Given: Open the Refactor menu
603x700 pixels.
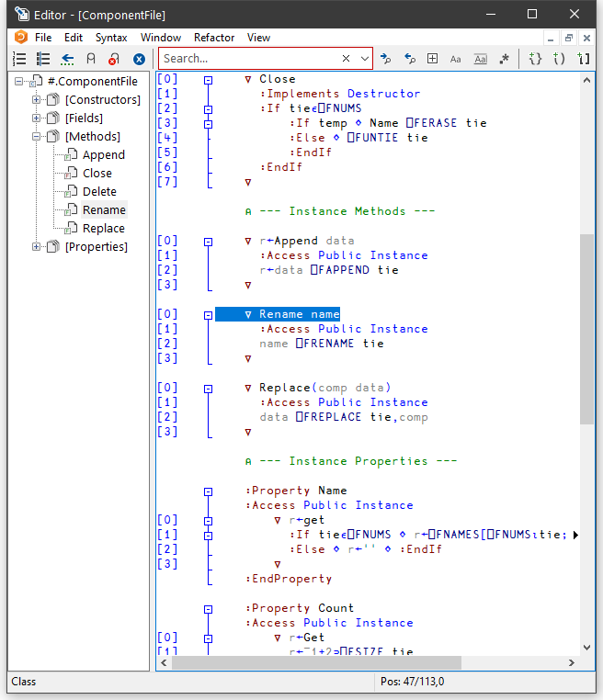Looking at the screenshot, I should coord(214,38).
